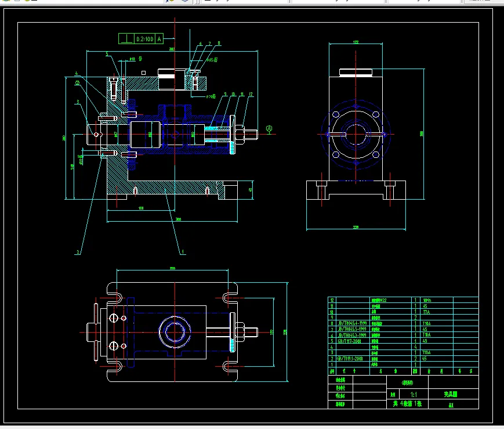
Task: Select part callout number 7
Action: click(x=210, y=44)
